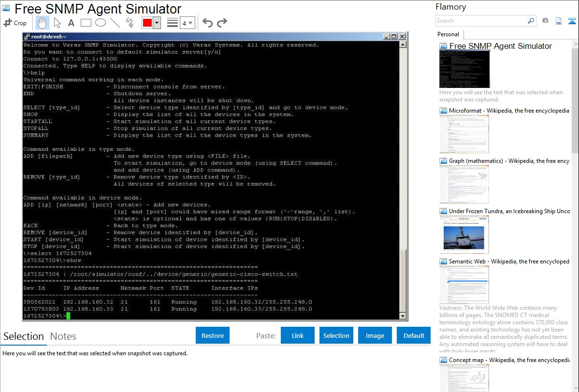Screen dimensions: 579x392
Task: Select the text annotation tool
Action: (x=71, y=23)
